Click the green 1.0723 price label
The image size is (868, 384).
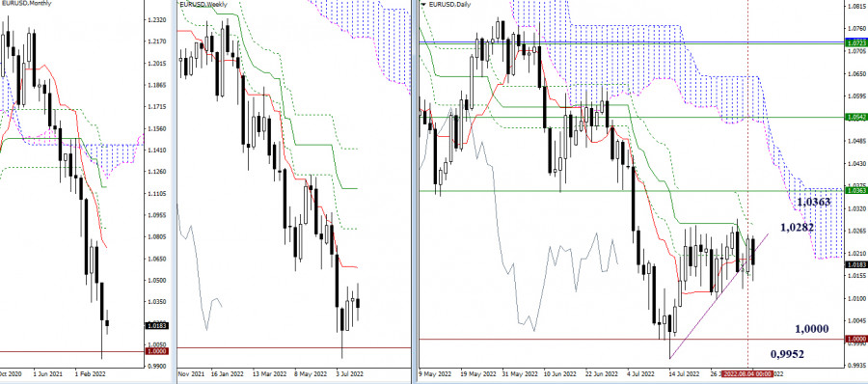click(x=855, y=42)
